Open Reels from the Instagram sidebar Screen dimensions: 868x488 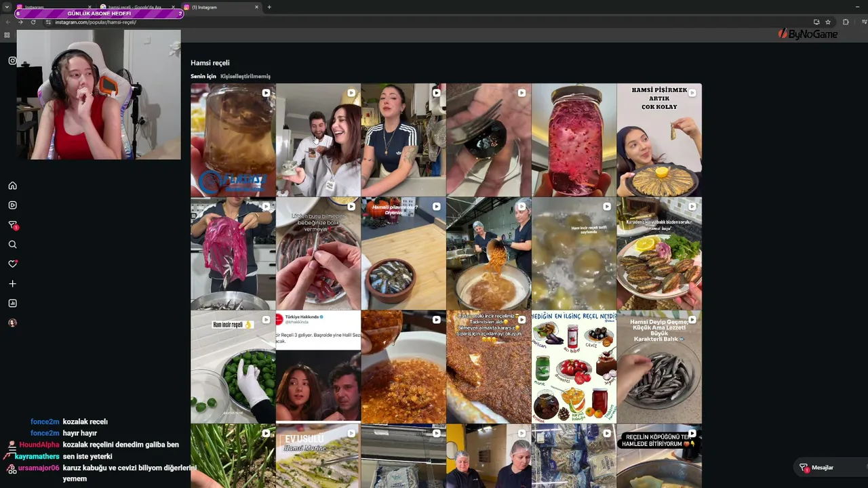click(x=12, y=205)
